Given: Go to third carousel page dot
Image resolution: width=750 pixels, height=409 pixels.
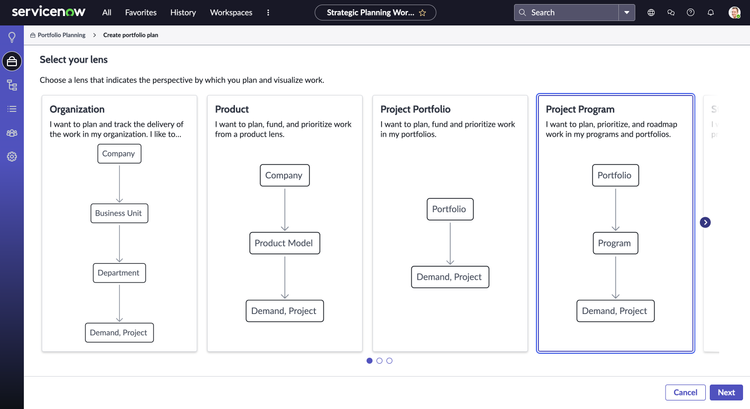Looking at the screenshot, I should (389, 361).
